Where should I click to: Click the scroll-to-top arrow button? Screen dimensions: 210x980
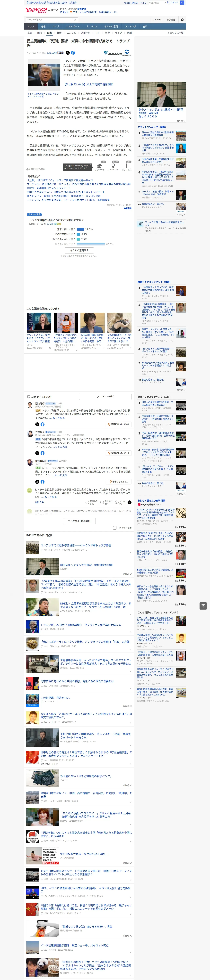pyautogui.click(x=203, y=606)
